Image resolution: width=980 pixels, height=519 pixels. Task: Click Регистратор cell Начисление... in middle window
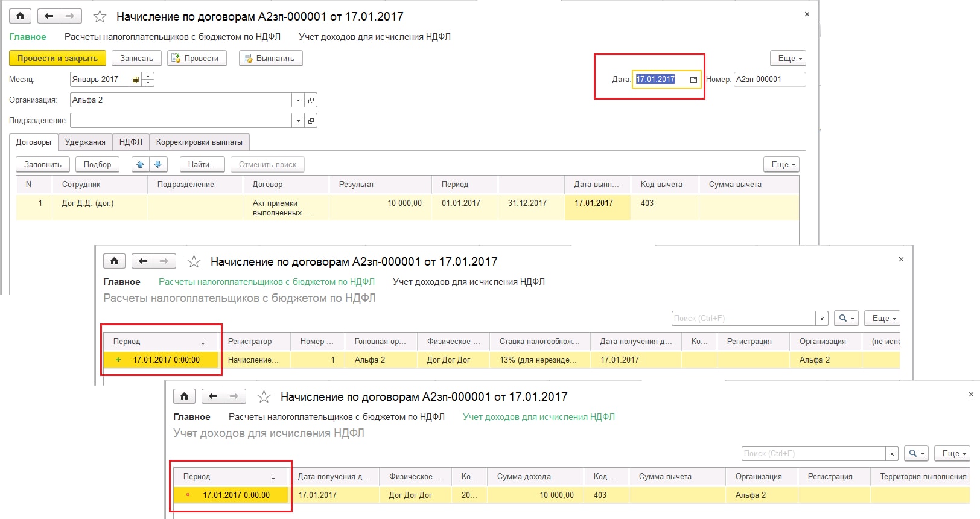[254, 360]
